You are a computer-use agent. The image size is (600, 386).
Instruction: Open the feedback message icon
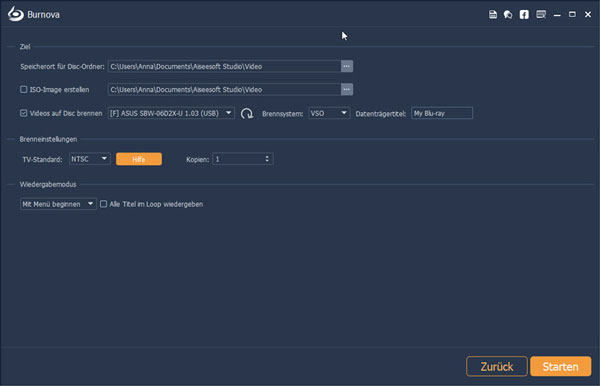coord(541,15)
